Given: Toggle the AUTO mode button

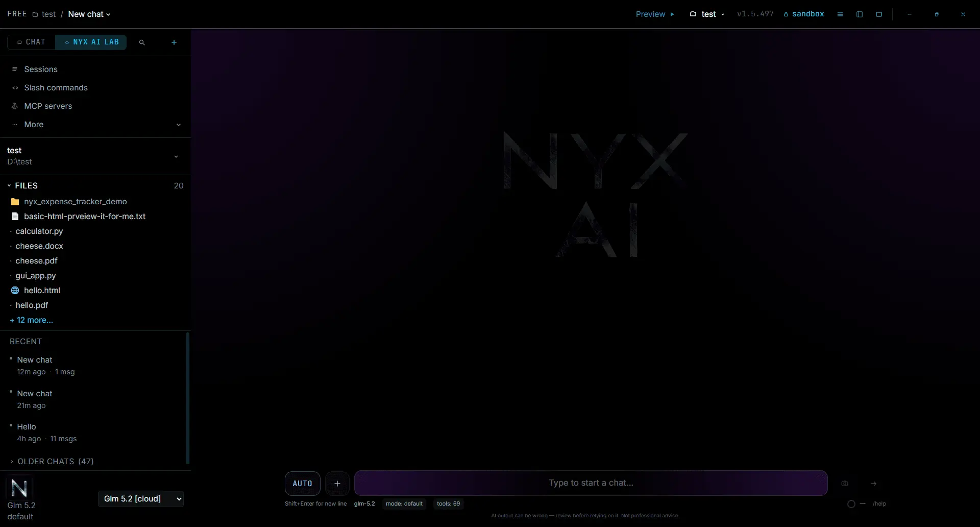Looking at the screenshot, I should (x=303, y=484).
